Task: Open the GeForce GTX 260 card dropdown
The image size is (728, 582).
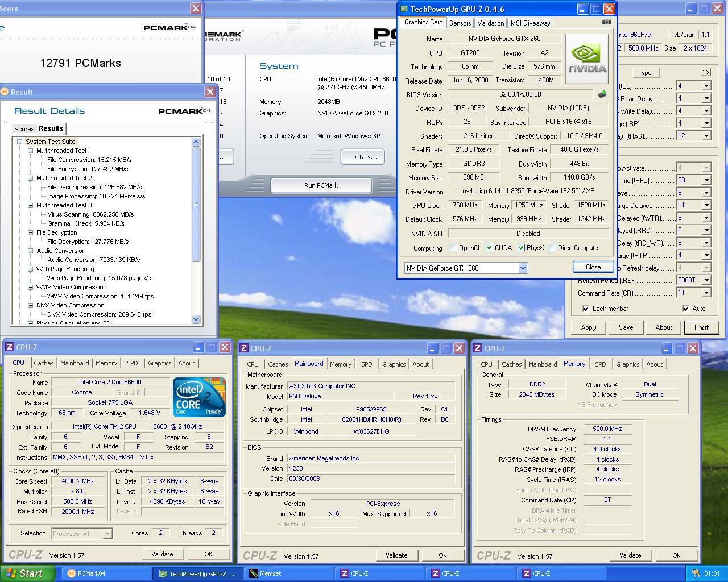Action: [523, 268]
